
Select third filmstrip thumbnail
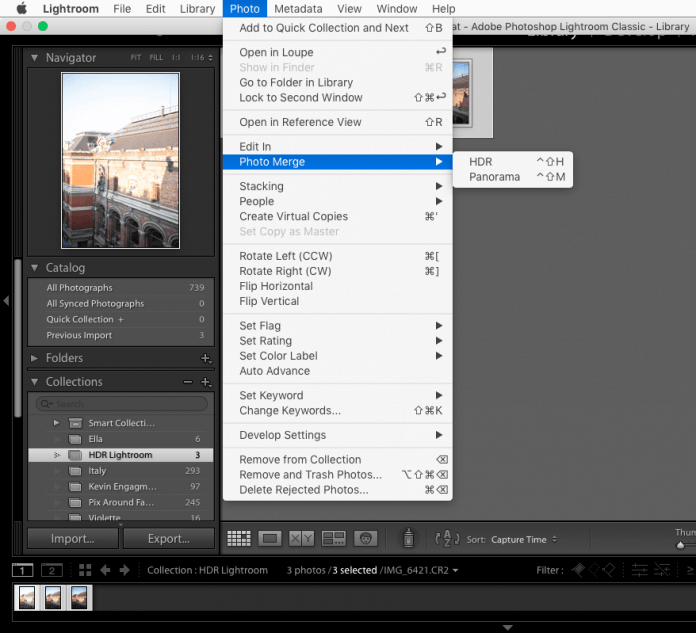click(79, 597)
